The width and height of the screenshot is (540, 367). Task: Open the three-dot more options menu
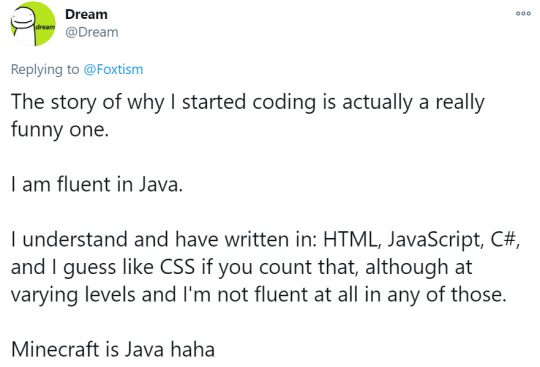pyautogui.click(x=523, y=14)
